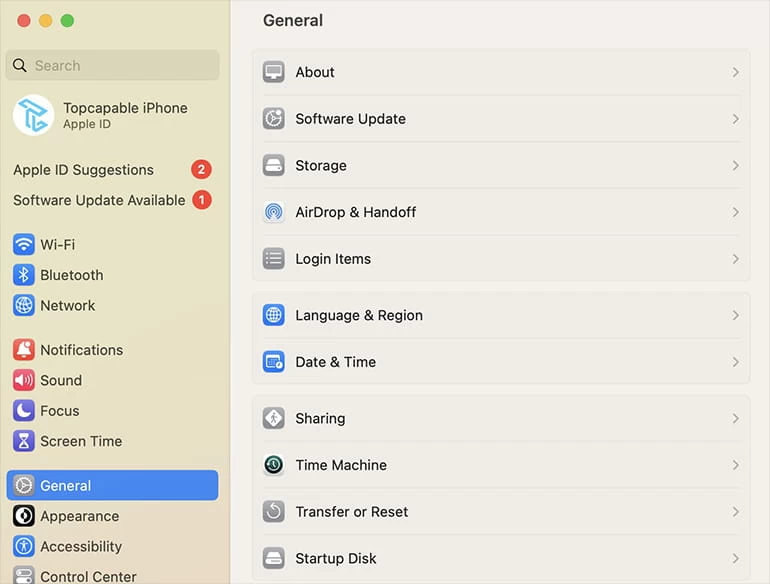This screenshot has height=584, width=770.
Task: Click the Language & Region globe icon
Action: (x=273, y=315)
